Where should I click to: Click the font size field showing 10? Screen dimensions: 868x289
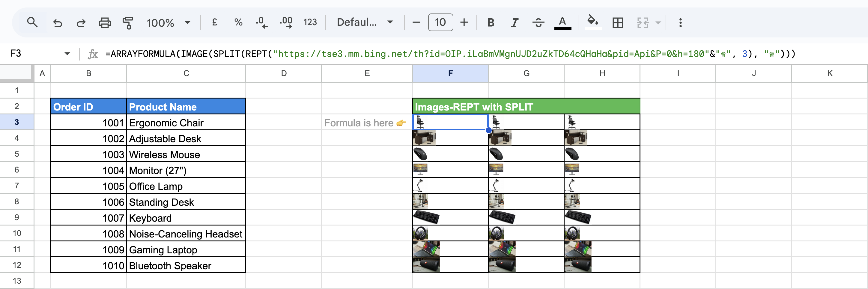tap(440, 22)
